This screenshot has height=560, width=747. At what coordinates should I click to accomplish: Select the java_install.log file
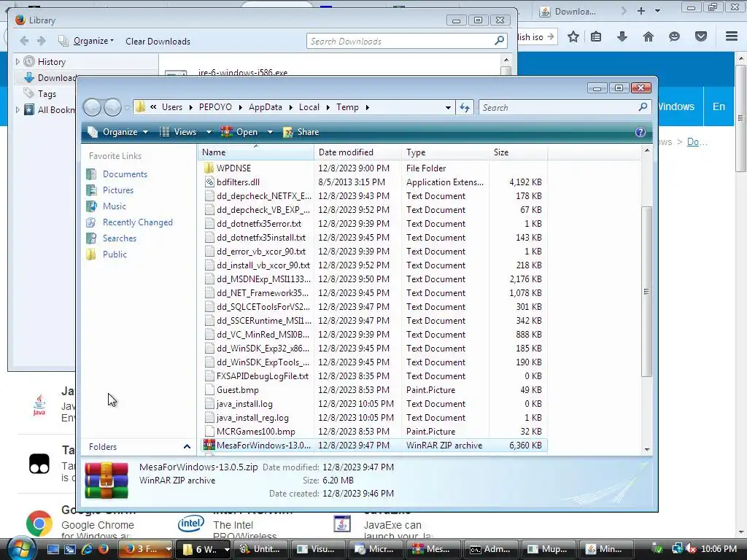[x=244, y=403]
